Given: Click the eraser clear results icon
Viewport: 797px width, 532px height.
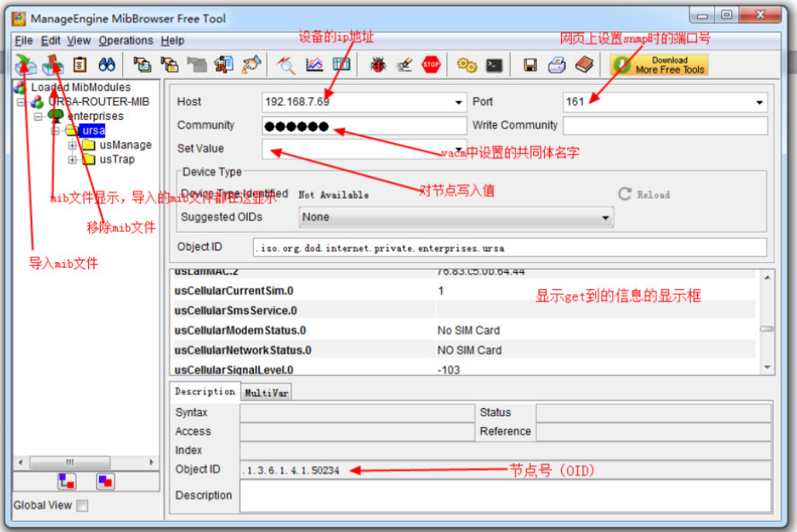Looking at the screenshot, I should [x=404, y=65].
